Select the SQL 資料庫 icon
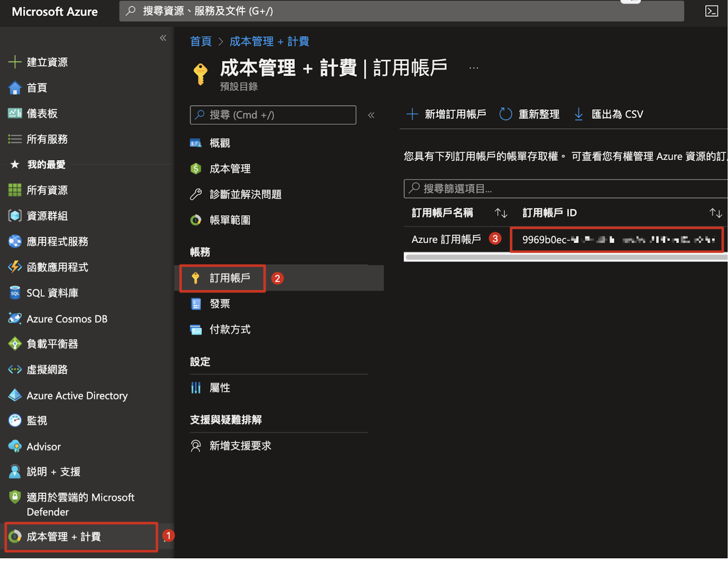This screenshot has width=728, height=561. [15, 293]
